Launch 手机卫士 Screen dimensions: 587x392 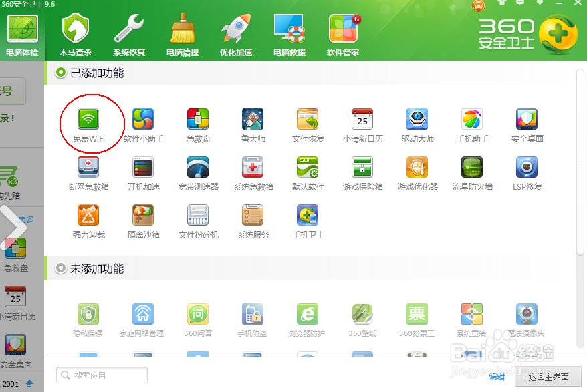tap(308, 222)
